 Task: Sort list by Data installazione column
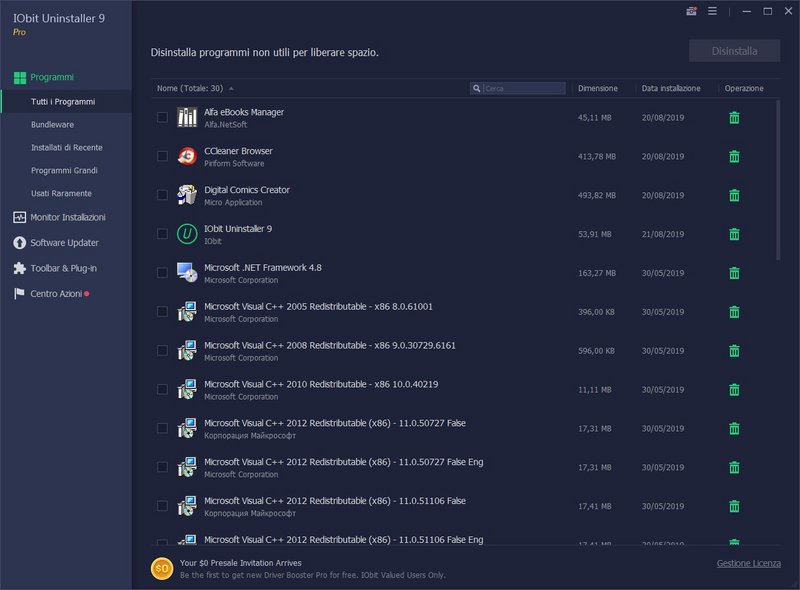(671, 88)
